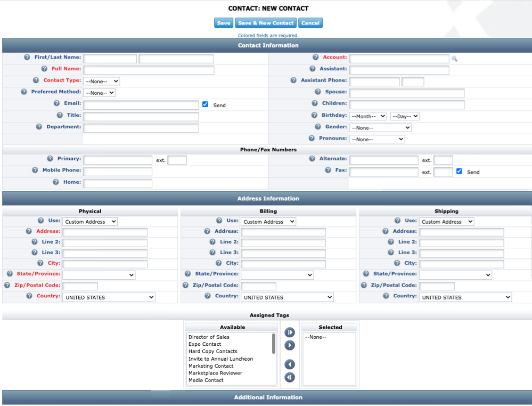Click help icon for Physical Zip/Postal Code
The image size is (532, 406).
pos(7,285)
